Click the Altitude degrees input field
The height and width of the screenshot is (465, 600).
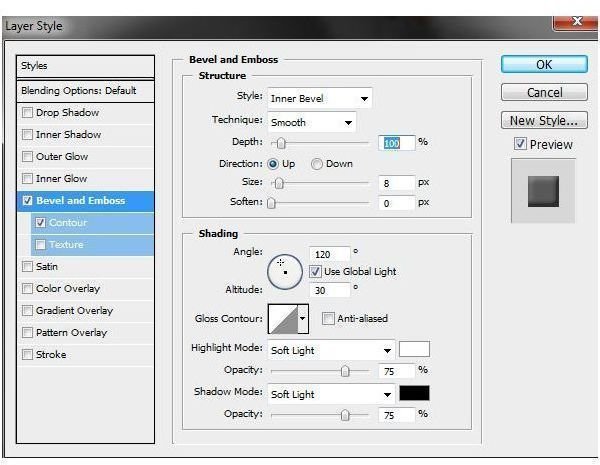point(329,290)
